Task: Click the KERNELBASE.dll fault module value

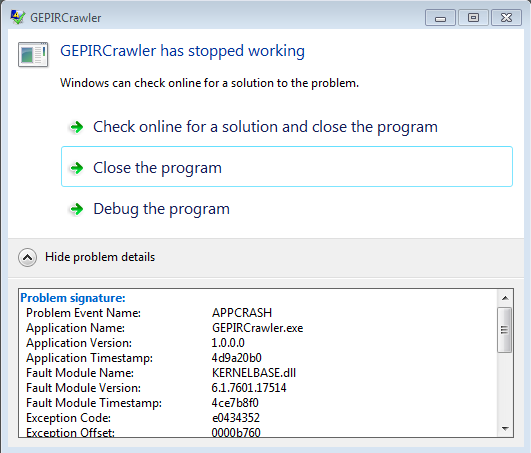Action: pyautogui.click(x=254, y=373)
